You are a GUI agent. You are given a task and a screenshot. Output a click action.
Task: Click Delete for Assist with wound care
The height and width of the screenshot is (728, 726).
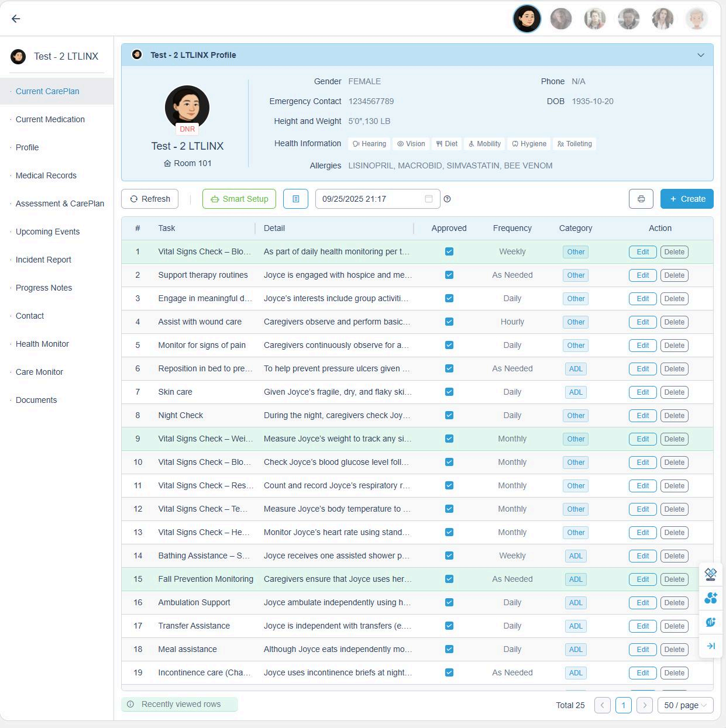tap(674, 322)
